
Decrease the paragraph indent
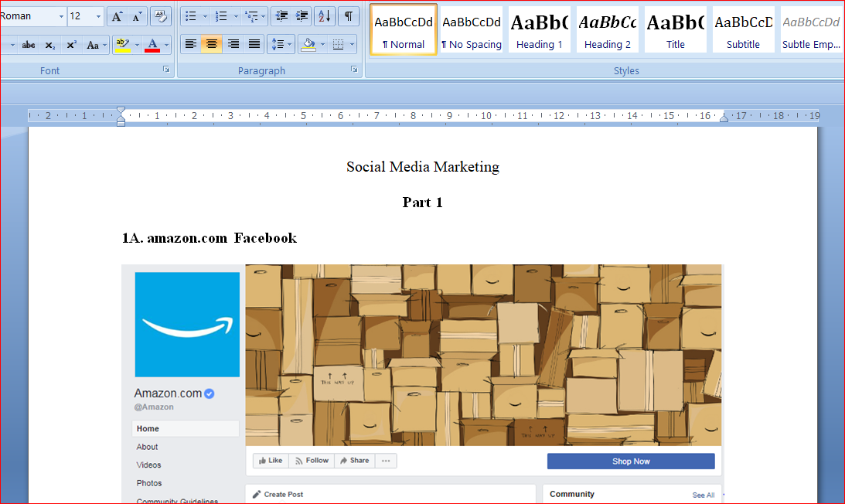click(281, 17)
